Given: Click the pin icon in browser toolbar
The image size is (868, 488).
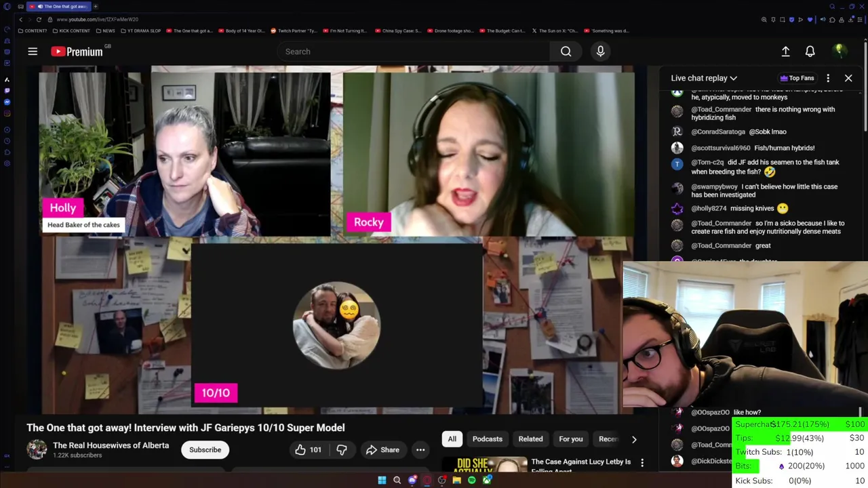Looking at the screenshot, I should 773,20.
